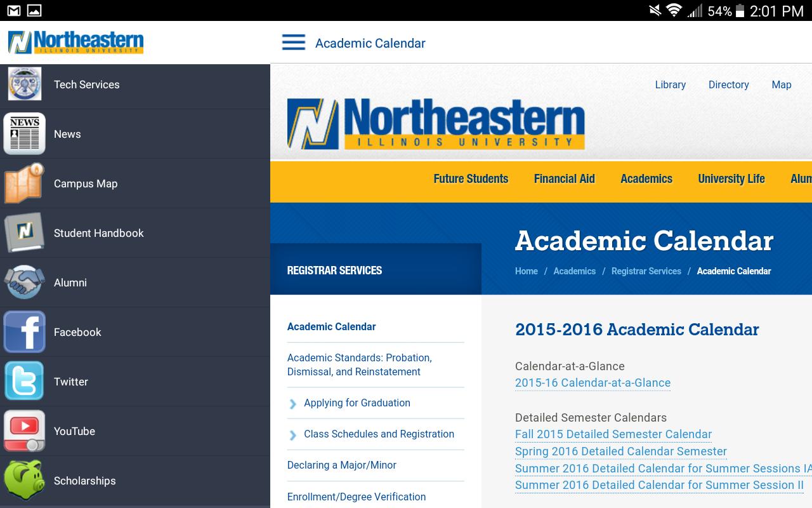Open Academics navigation tab
This screenshot has width=812, height=508.
(646, 179)
